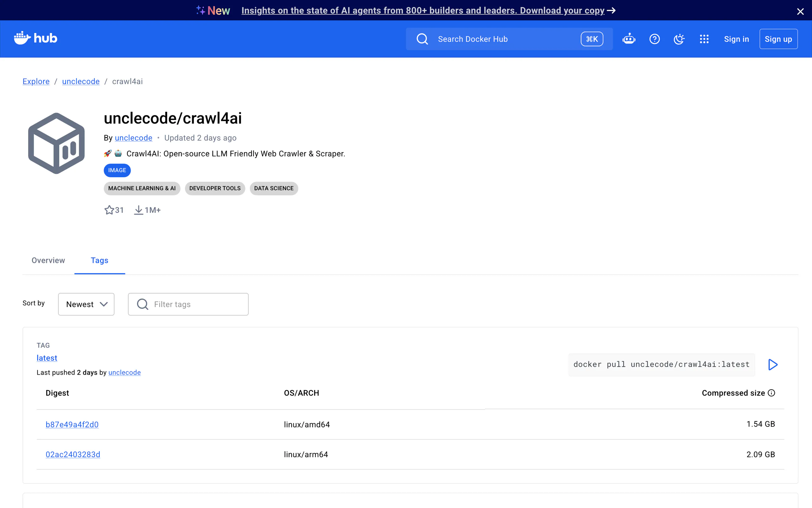Image resolution: width=812 pixels, height=508 pixels.
Task: Click the sparkle New badge in banner
Action: (x=213, y=10)
